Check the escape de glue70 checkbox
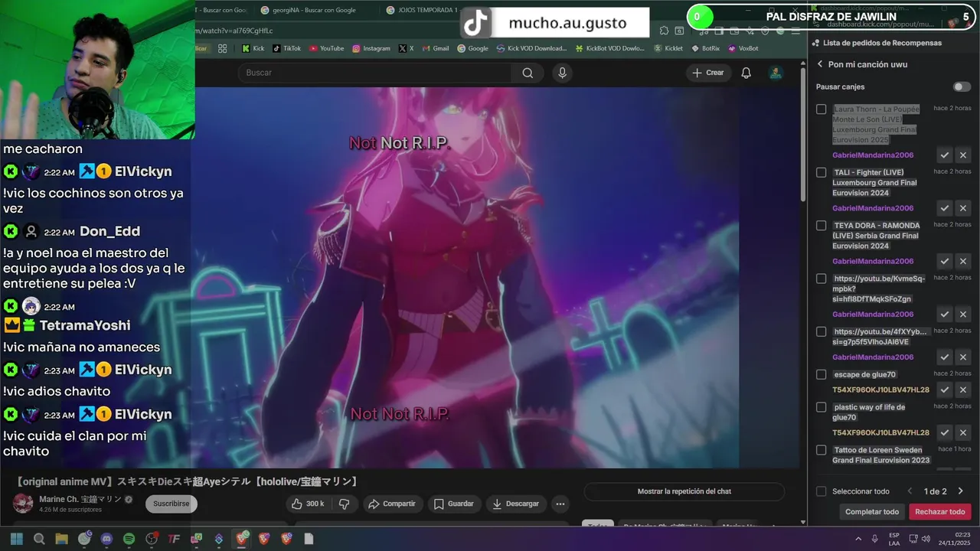This screenshot has width=980, height=551. [821, 375]
